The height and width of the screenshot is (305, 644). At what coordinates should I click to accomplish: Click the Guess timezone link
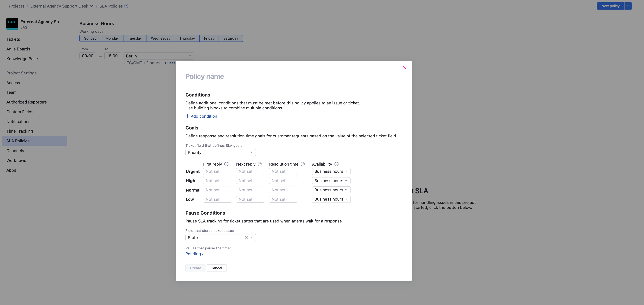point(170,63)
